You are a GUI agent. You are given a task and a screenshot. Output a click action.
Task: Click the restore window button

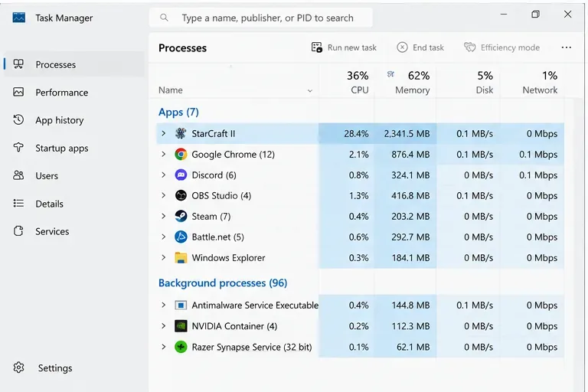(x=535, y=15)
